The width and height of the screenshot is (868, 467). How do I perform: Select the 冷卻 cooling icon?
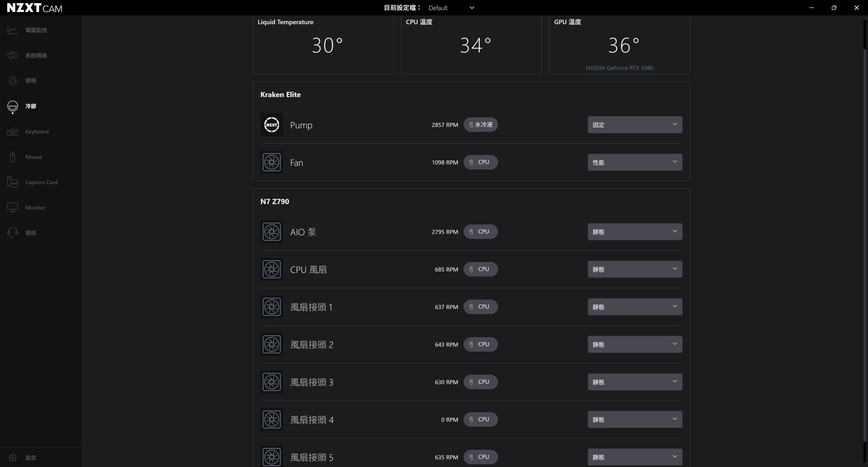pyautogui.click(x=12, y=106)
